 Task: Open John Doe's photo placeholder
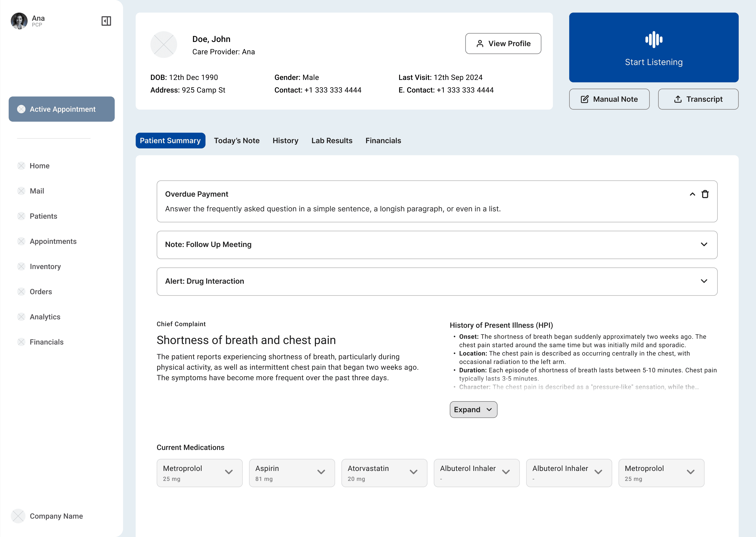pos(164,45)
